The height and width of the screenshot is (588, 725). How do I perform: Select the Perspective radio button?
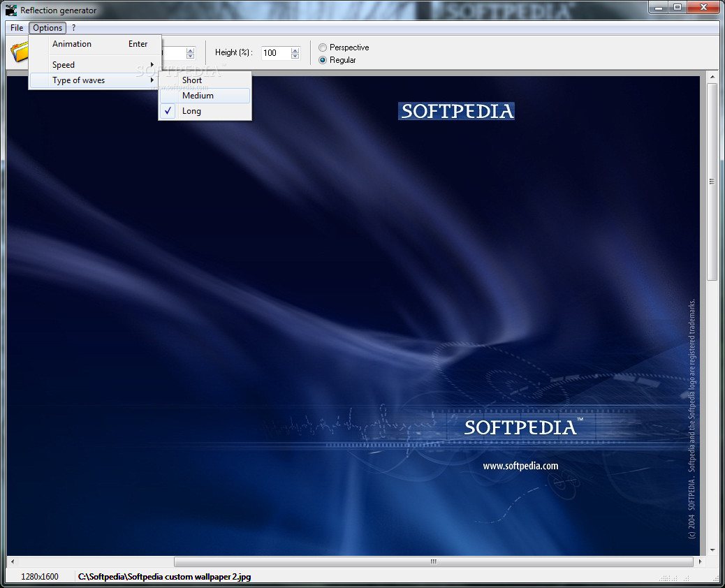[344, 47]
